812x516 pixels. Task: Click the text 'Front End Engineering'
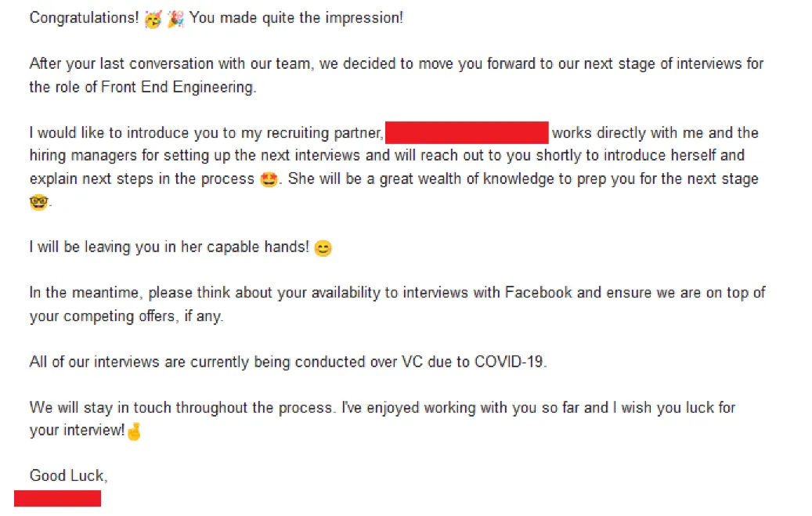click(178, 87)
